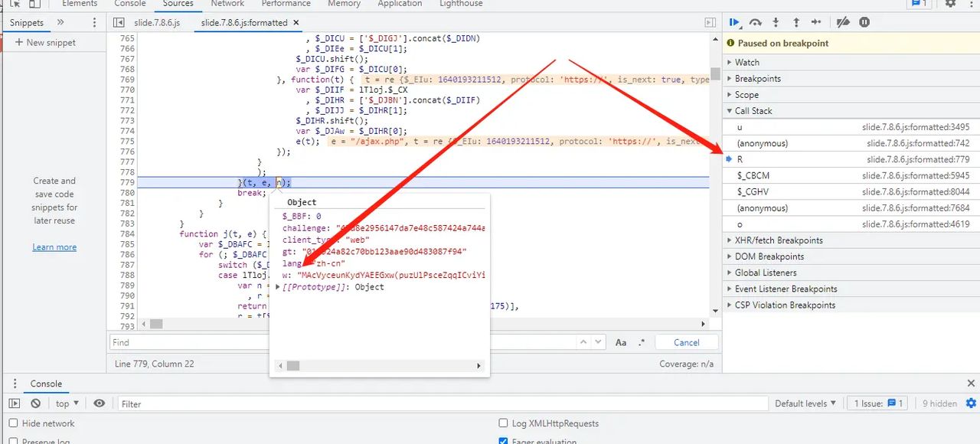Toggle pause on exceptions
Screen dimensions: 980x444
[x=864, y=23]
